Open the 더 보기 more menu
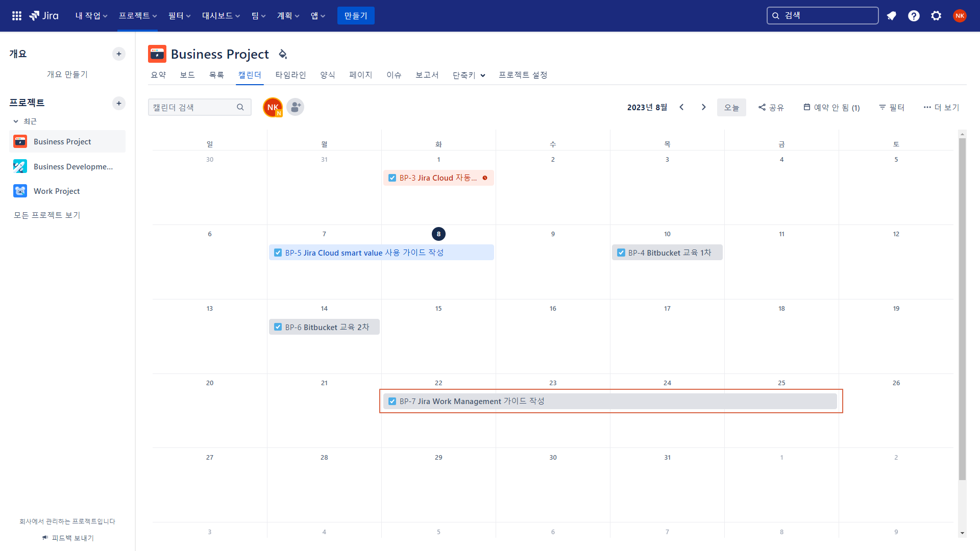The height and width of the screenshot is (551, 980). click(941, 107)
